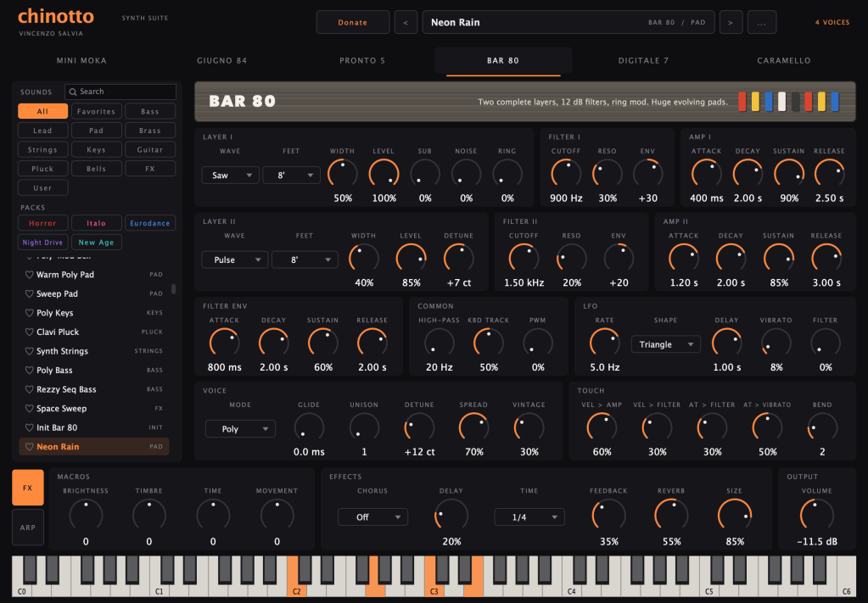The image size is (868, 603).
Task: Open Layer I wave dropdown showing Saw
Action: [x=230, y=176]
